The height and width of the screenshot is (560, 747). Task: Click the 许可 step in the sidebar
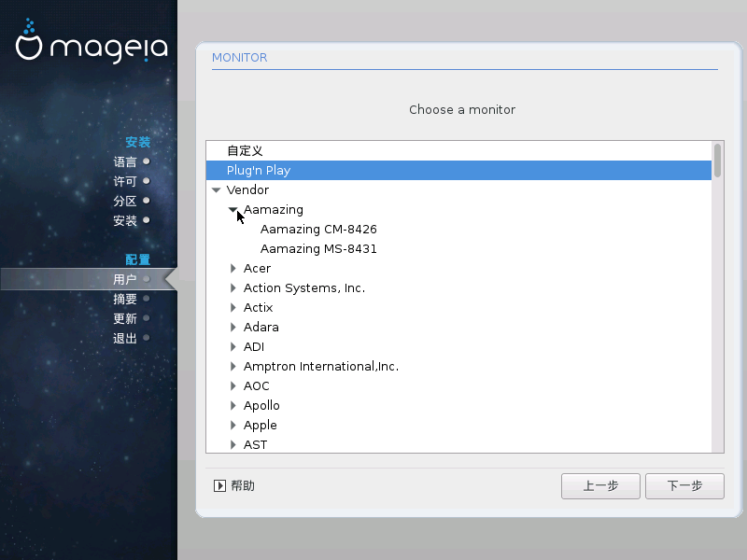tap(131, 181)
